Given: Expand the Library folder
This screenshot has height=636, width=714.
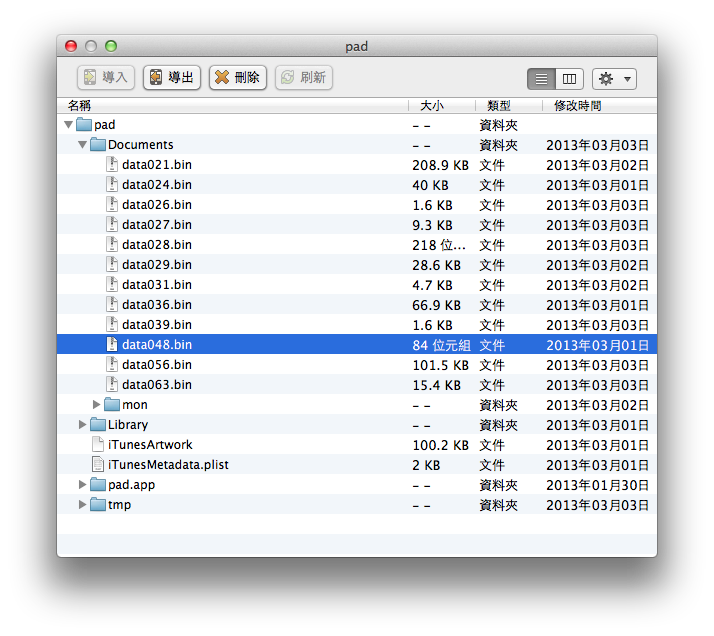Looking at the screenshot, I should tap(83, 425).
